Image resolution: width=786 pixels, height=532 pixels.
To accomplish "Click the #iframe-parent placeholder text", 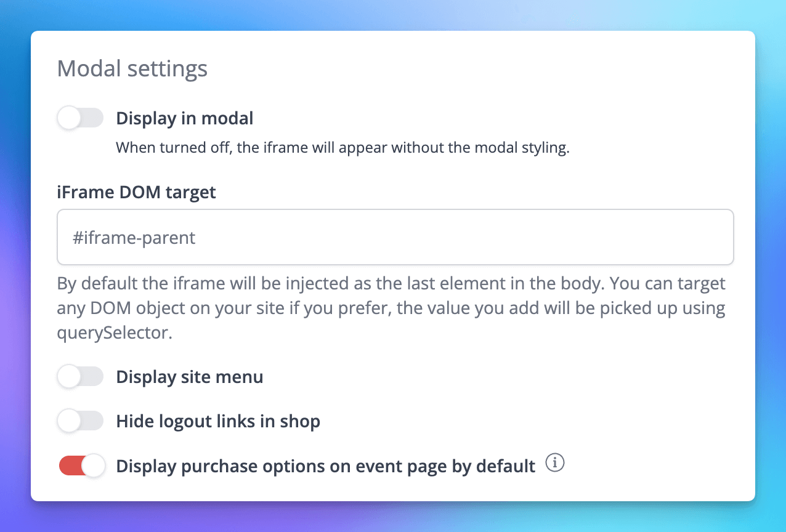I will coord(134,238).
